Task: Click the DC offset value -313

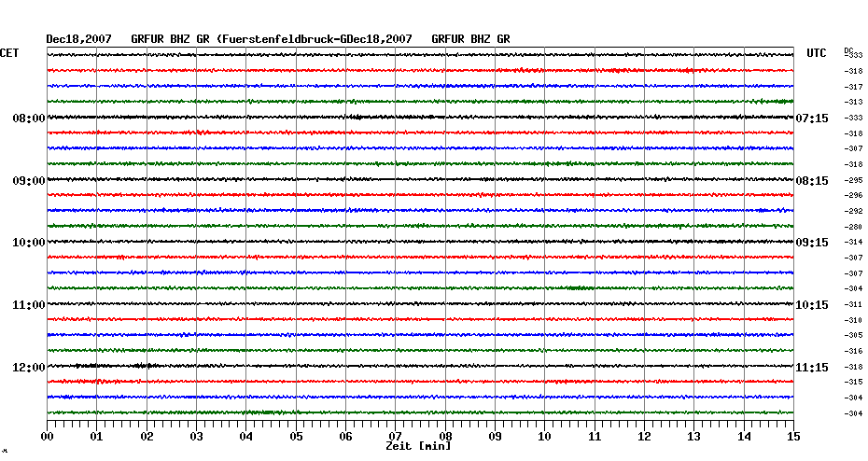Action: pos(854,103)
